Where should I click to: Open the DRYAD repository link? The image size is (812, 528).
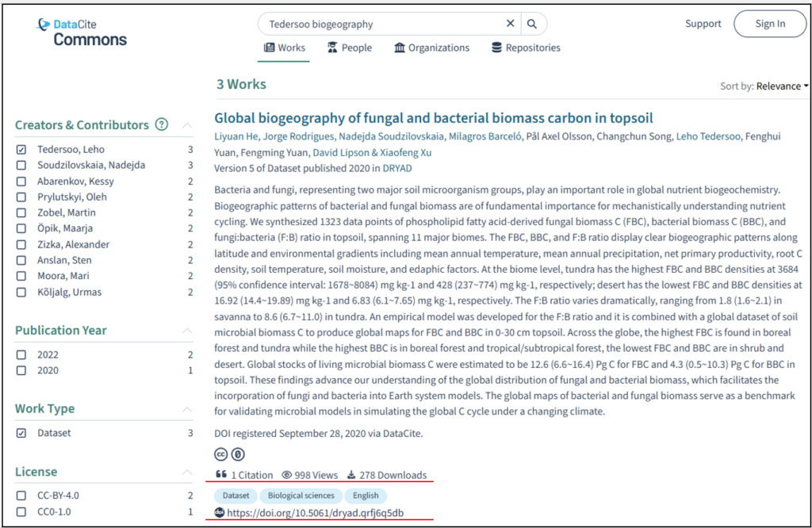pyautogui.click(x=397, y=168)
